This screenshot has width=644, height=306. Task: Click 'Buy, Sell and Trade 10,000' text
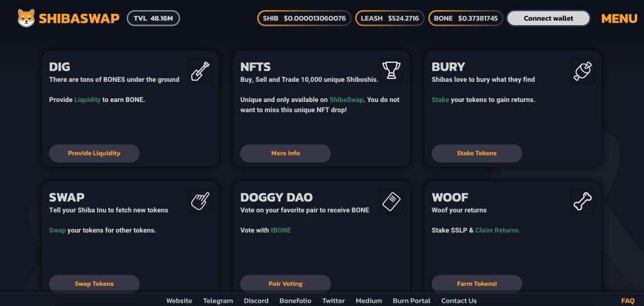[309, 79]
